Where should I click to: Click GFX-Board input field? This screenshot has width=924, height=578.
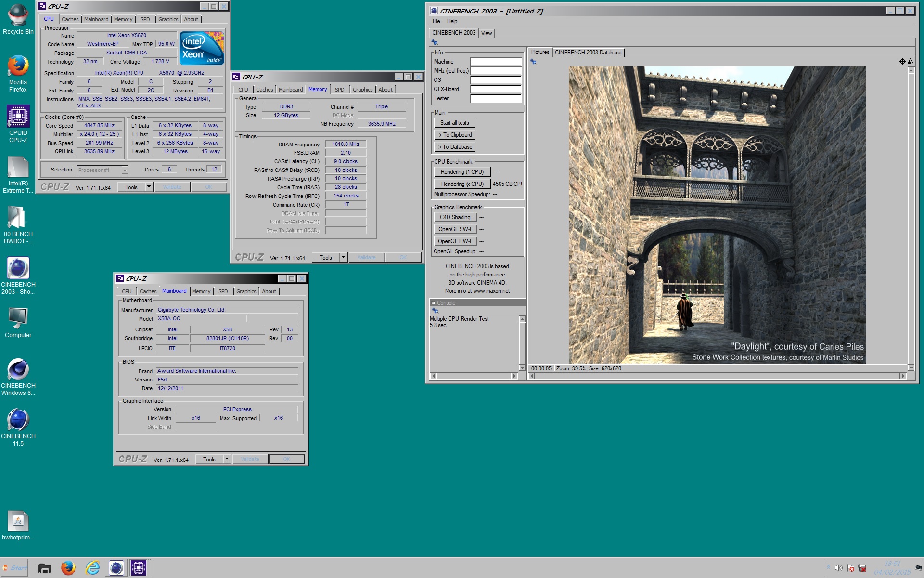point(496,89)
